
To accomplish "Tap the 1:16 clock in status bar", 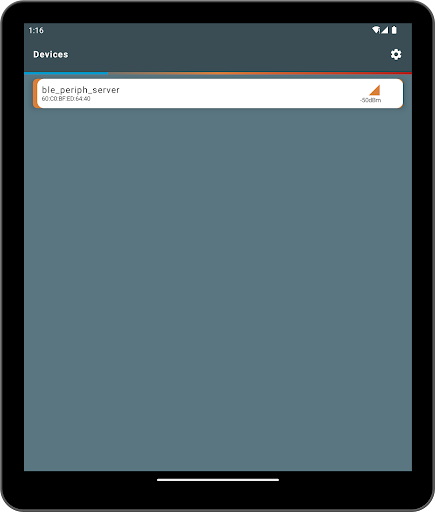I will point(36,30).
